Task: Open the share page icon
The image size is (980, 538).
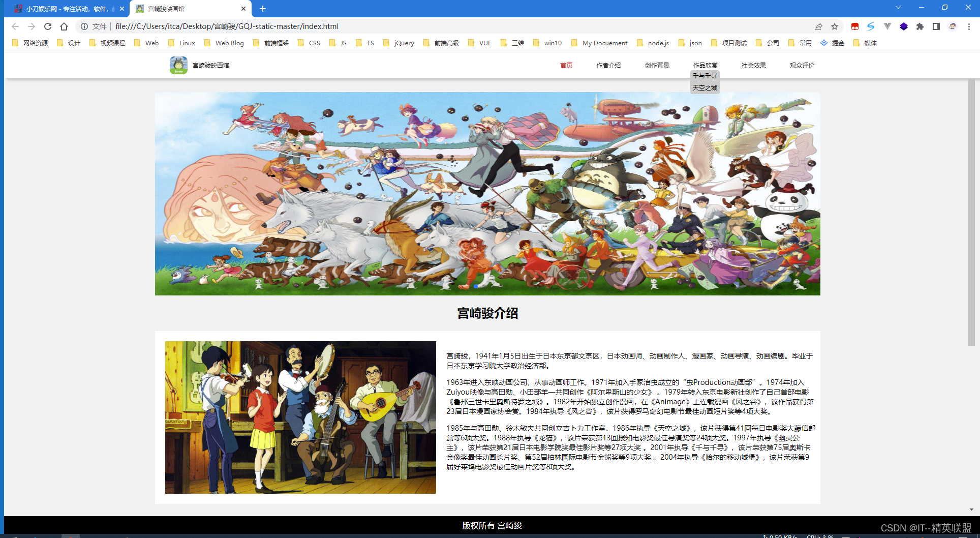Action: click(818, 26)
